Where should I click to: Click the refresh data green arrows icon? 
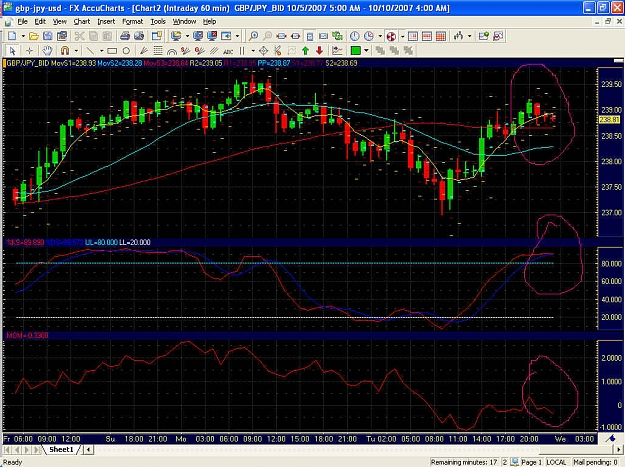pyautogui.click(x=338, y=36)
